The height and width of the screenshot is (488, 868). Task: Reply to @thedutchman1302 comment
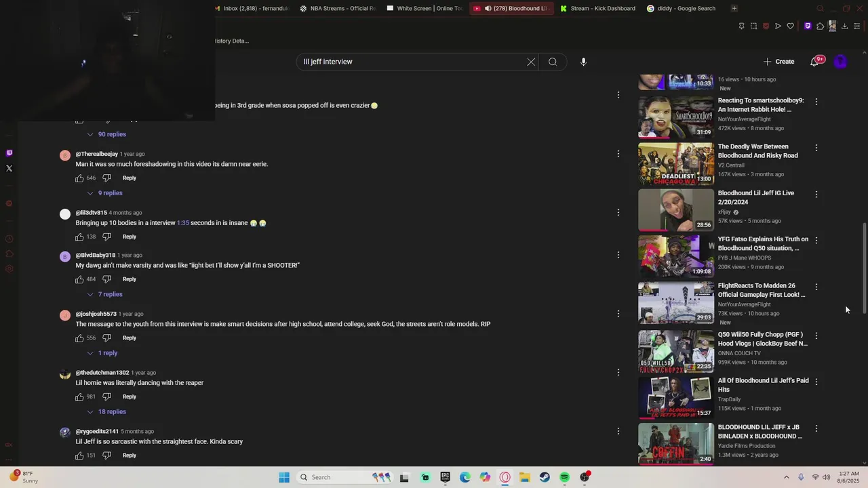click(130, 397)
